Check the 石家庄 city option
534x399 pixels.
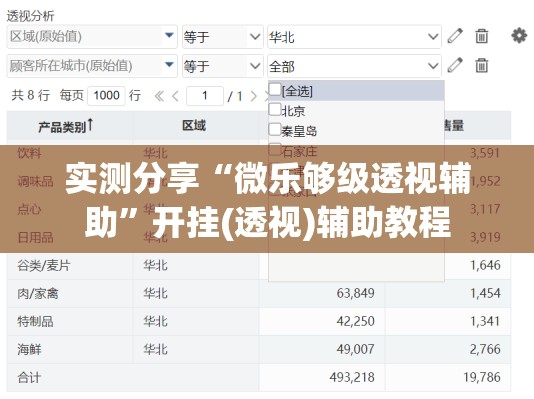tap(275, 149)
